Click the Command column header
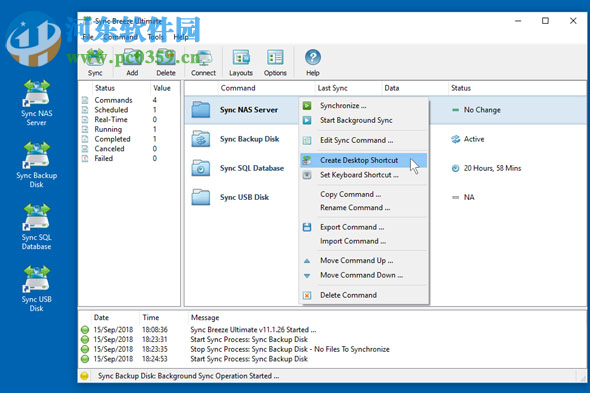This screenshot has width=590, height=393. pyautogui.click(x=266, y=88)
